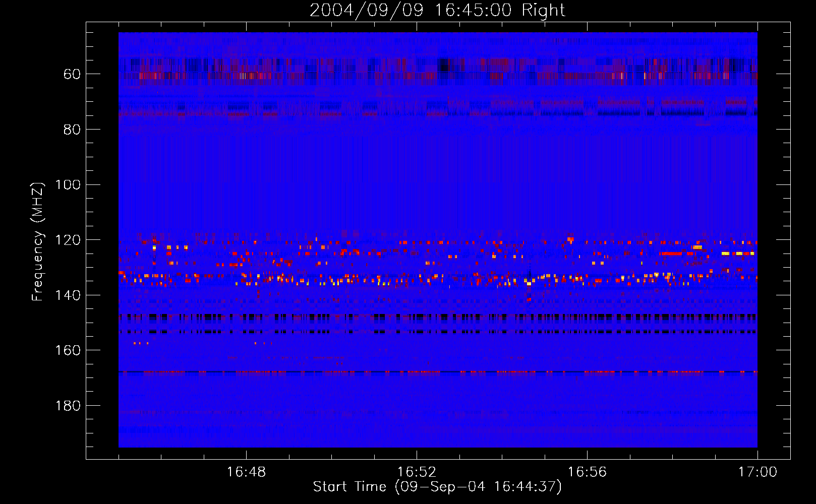Screen dimensions: 816x504
Task: Select the 120 frequency tick label
Action: pos(68,240)
